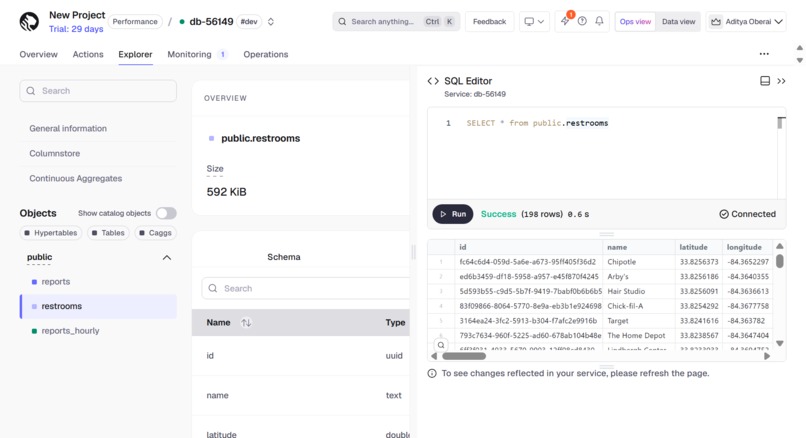Open General information
806x438 pixels.
click(x=68, y=128)
